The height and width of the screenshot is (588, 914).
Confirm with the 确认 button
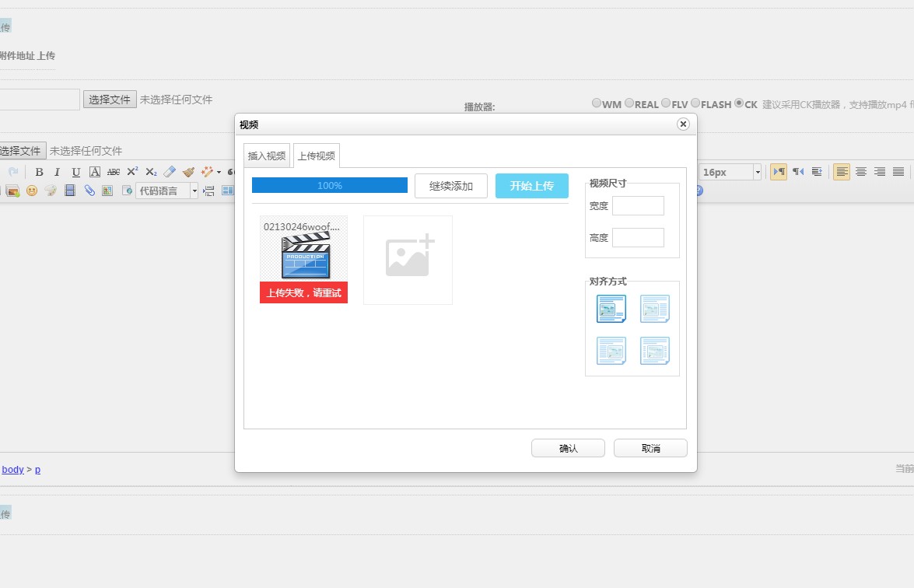pos(569,448)
